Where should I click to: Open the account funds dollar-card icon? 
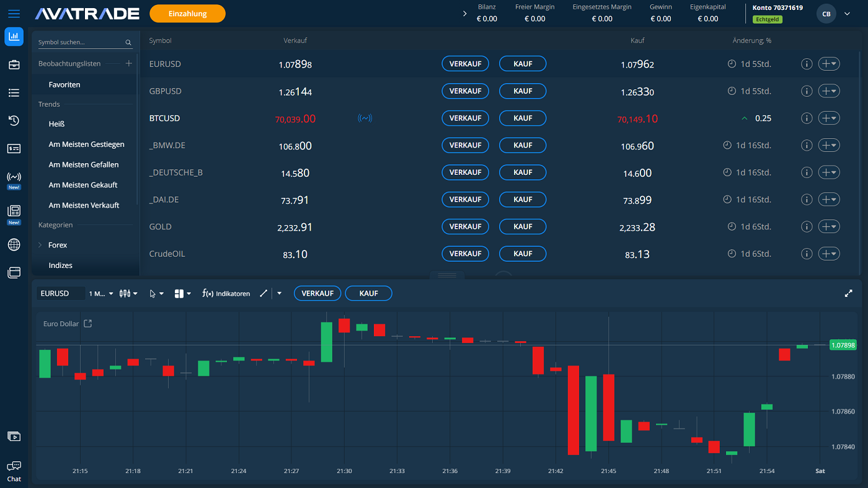14,148
